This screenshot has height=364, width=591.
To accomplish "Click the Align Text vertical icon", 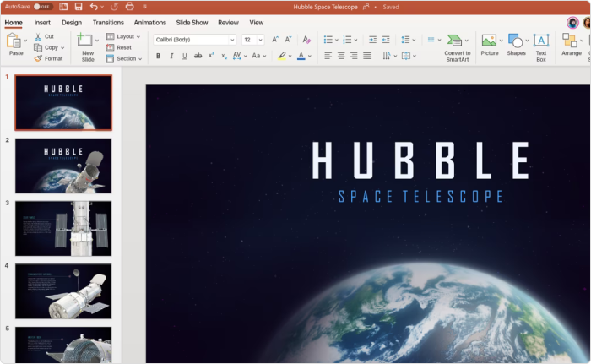I will [x=406, y=56].
